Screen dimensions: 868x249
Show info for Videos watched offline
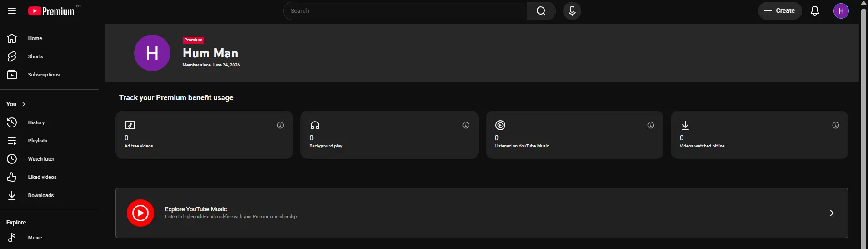tap(836, 125)
